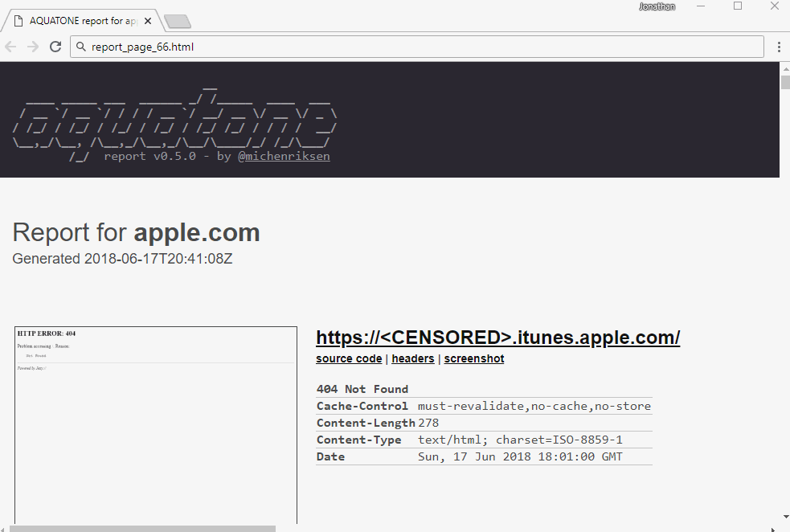
Task: Open the Chrome three-dot menu
Action: 779,47
